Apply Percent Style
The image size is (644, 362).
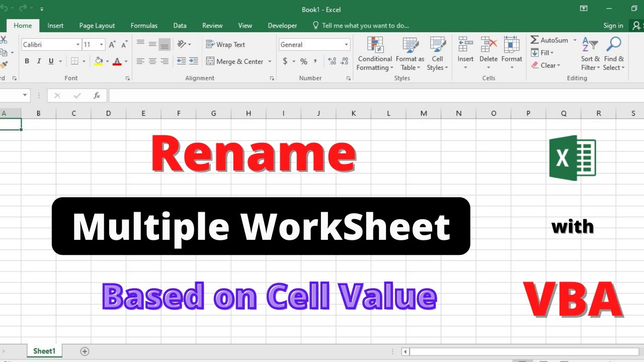[303, 61]
